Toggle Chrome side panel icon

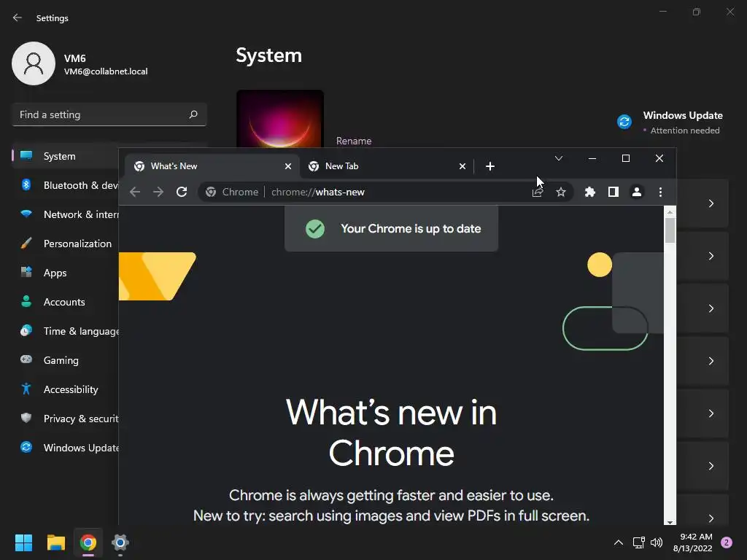click(x=613, y=192)
